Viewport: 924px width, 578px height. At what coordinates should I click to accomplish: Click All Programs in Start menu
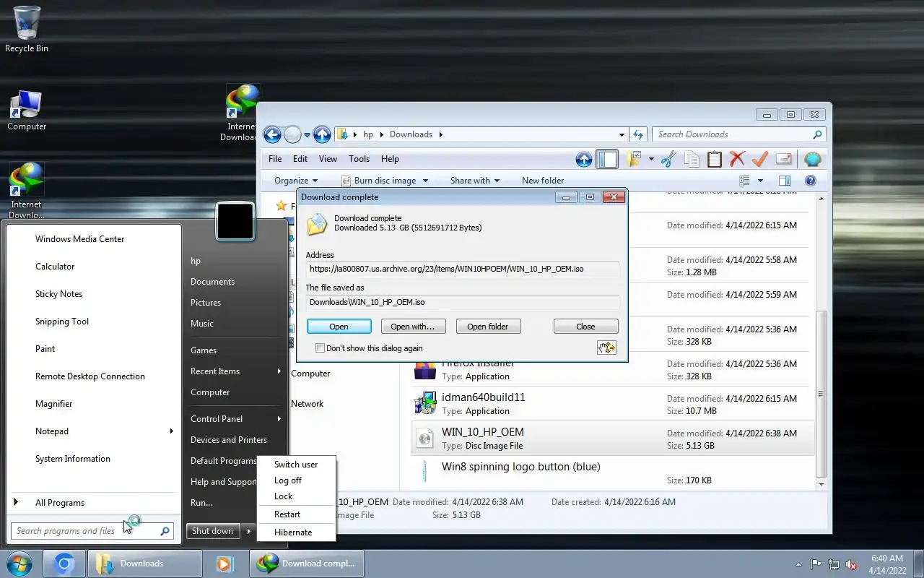point(60,503)
